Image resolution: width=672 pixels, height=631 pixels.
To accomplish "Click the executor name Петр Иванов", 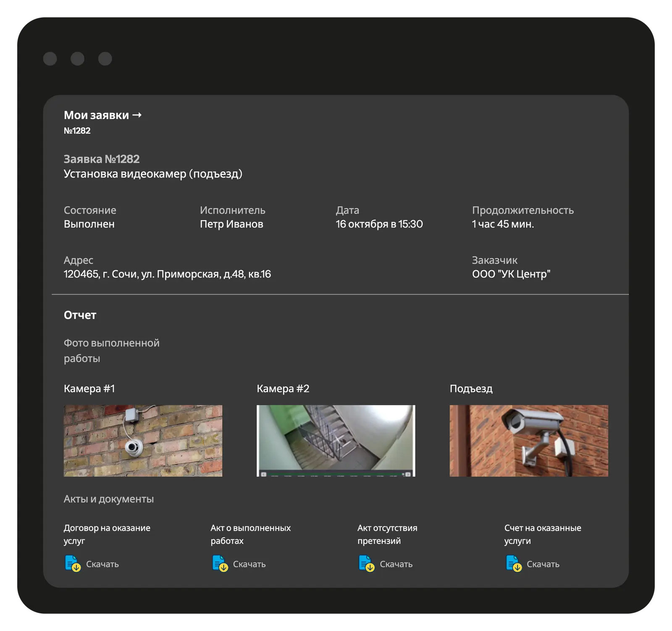I will 231,224.
